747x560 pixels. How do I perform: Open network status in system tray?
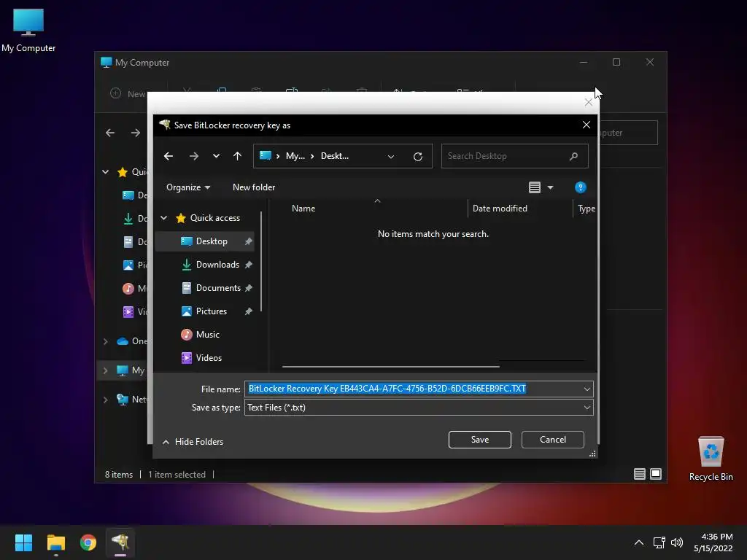tap(659, 542)
